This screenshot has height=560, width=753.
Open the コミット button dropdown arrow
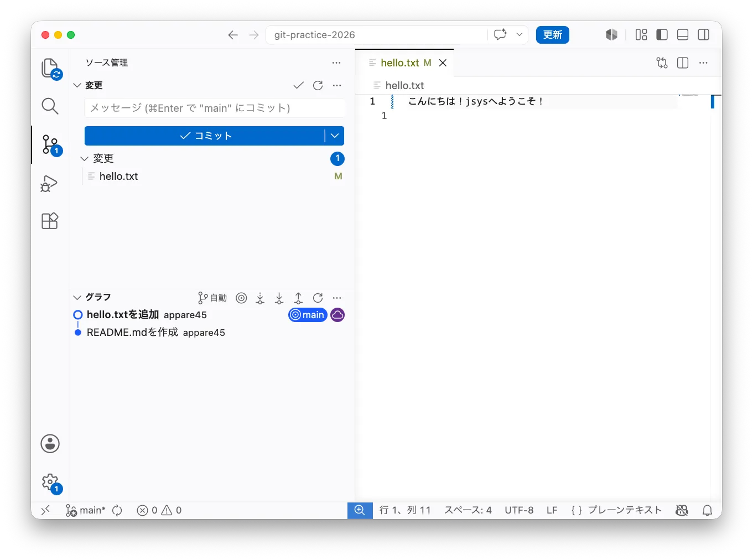click(x=335, y=136)
